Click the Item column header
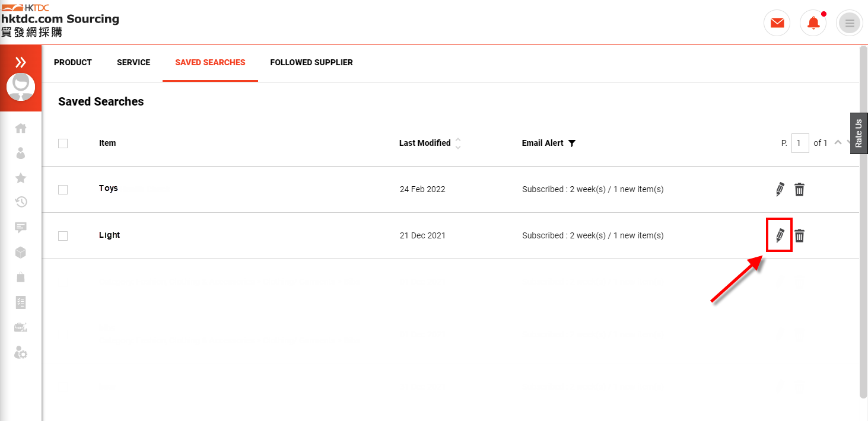The height and width of the screenshot is (421, 868). pyautogui.click(x=107, y=143)
